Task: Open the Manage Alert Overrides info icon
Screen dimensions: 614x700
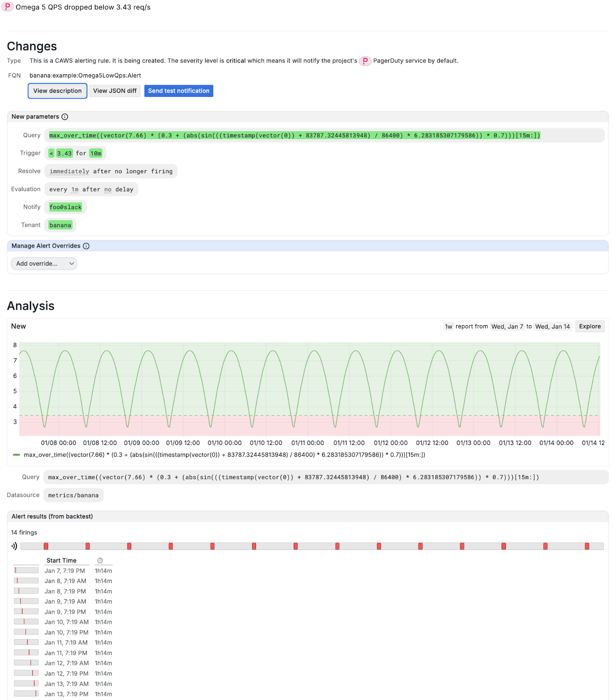Action: pos(86,246)
